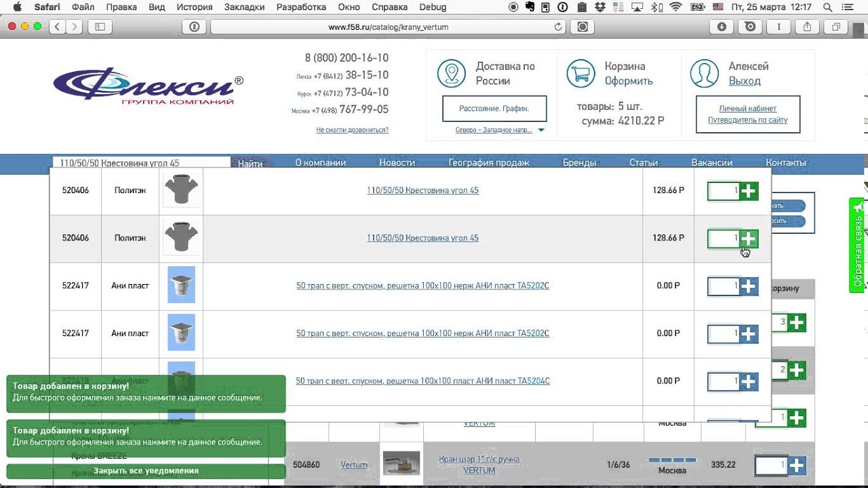
Task: Click the site search field
Action: pos(142,163)
